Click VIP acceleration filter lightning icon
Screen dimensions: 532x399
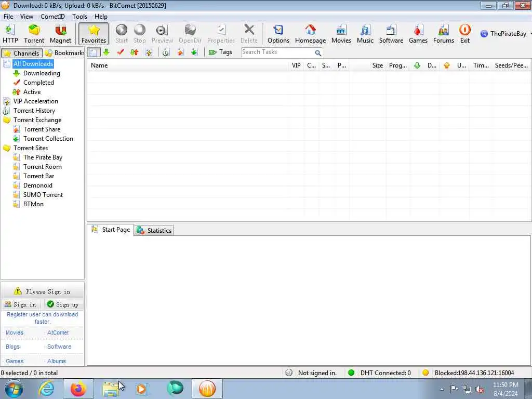(149, 52)
